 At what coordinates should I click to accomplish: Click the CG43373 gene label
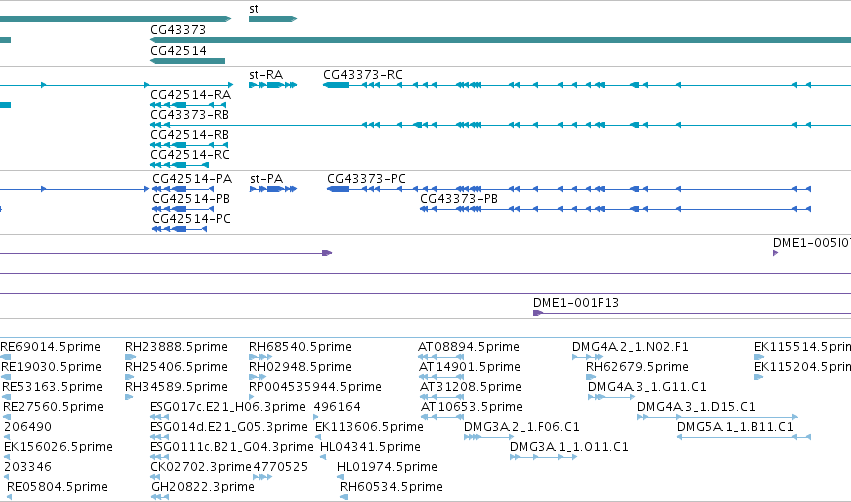pyautogui.click(x=178, y=30)
